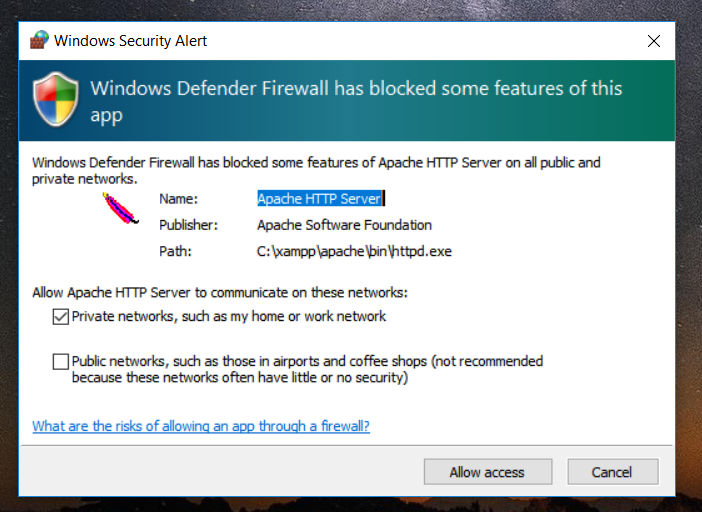Click the Name: label

click(x=179, y=199)
